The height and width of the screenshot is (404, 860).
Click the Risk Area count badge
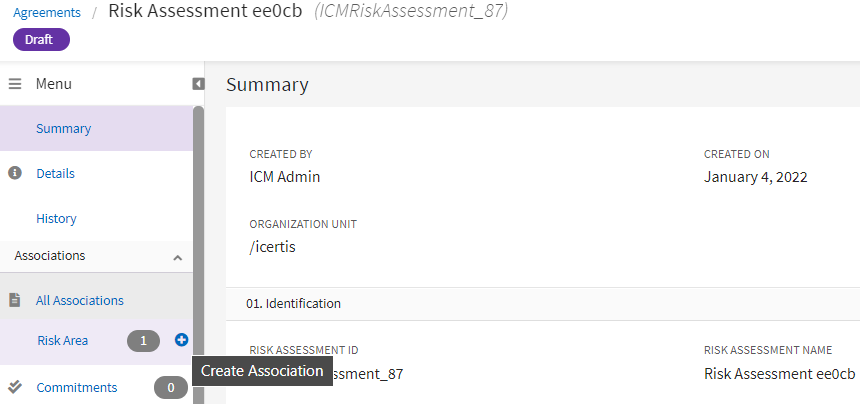pyautogui.click(x=143, y=341)
